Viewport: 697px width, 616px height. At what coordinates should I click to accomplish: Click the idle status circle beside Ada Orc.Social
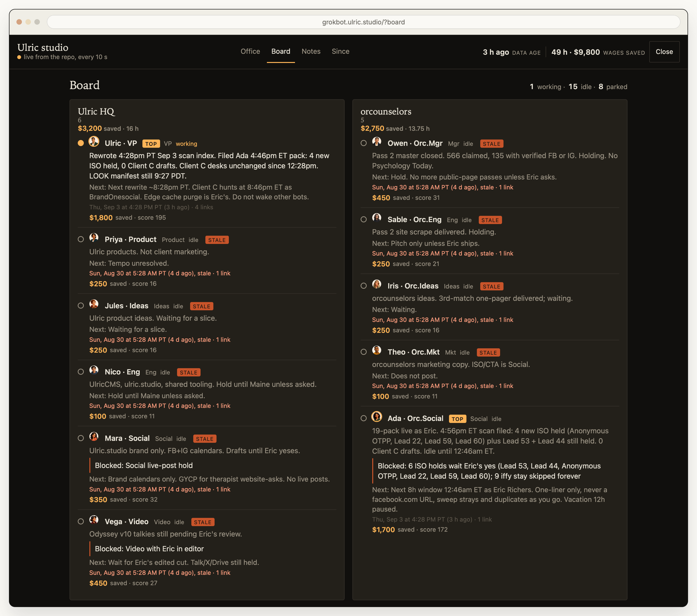coord(363,418)
